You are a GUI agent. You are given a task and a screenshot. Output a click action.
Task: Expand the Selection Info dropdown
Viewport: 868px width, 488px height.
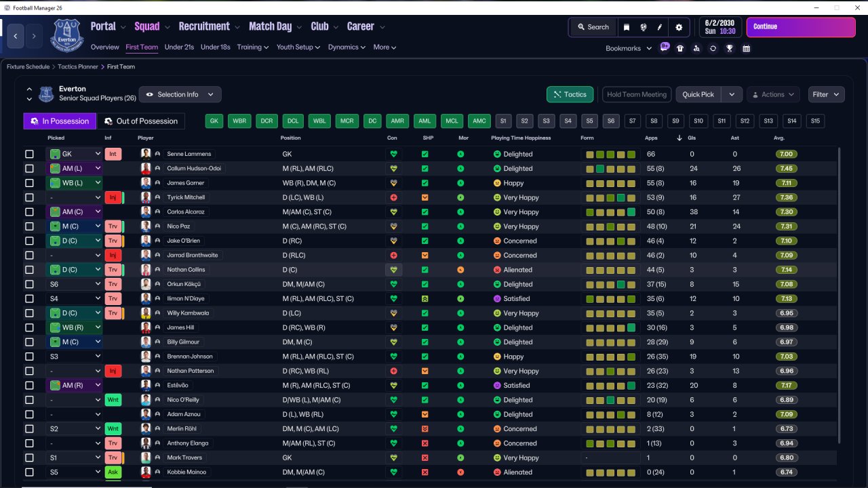(x=180, y=95)
